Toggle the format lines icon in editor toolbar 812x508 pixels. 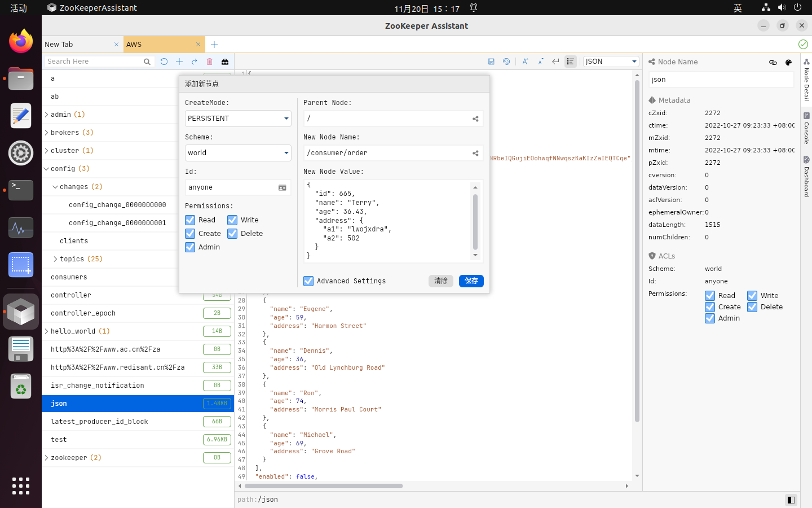tap(571, 62)
